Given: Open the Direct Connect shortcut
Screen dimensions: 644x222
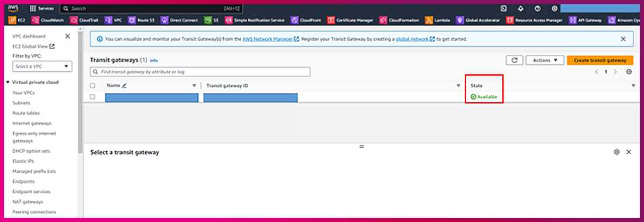Looking at the screenshot, I should 179,20.
